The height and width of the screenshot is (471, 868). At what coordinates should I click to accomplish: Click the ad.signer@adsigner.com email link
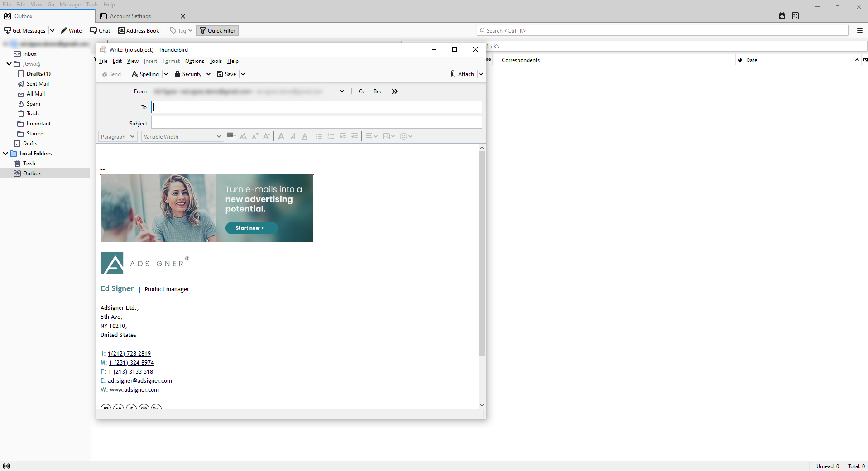click(x=140, y=381)
